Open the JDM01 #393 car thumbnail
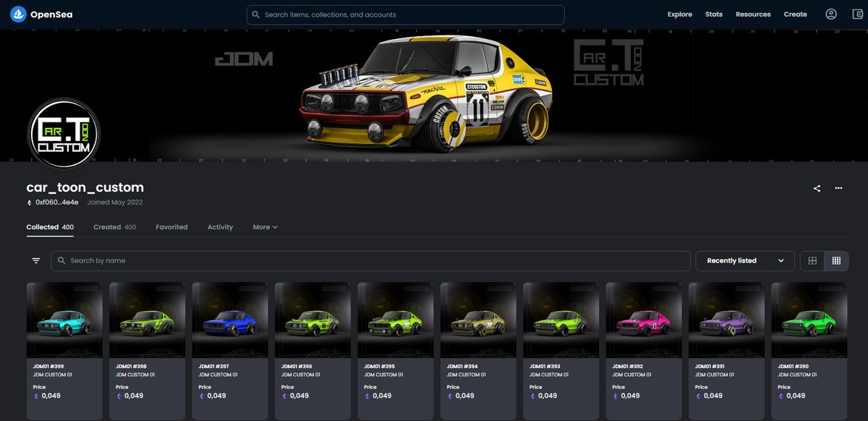This screenshot has width=868, height=421. pos(561,320)
